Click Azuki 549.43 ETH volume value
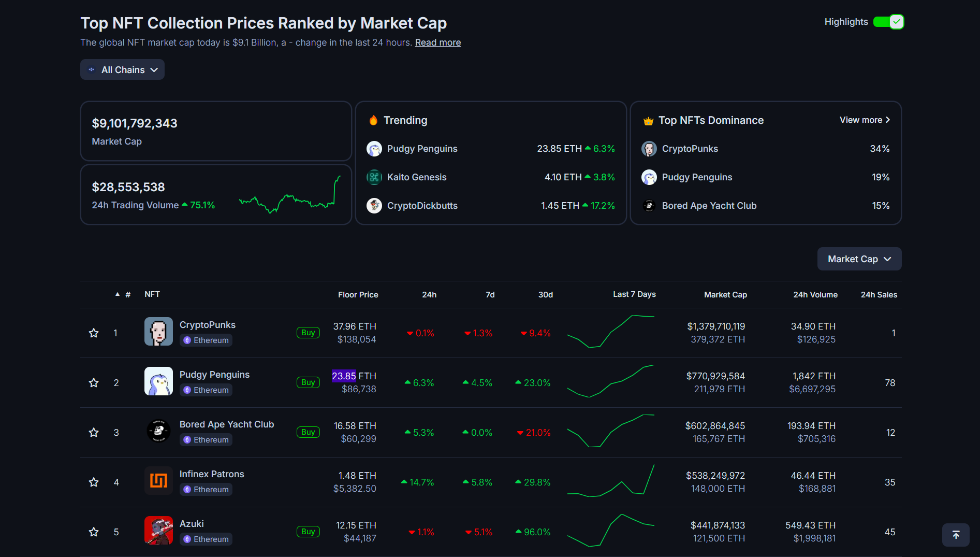980x557 pixels. point(810,525)
